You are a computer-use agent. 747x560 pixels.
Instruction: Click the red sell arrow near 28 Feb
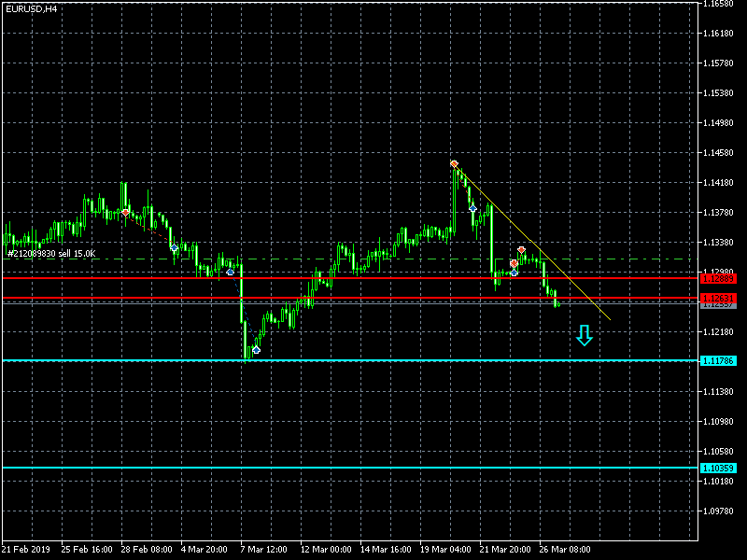click(125, 213)
